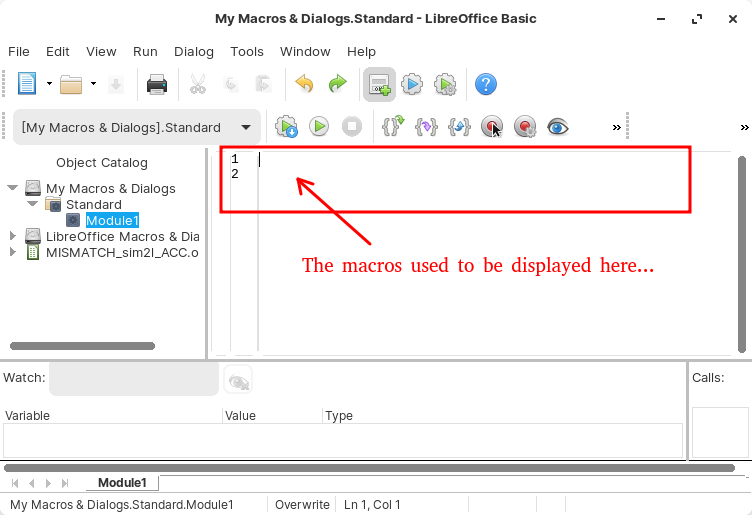The width and height of the screenshot is (752, 515).
Task: Click inside the Watch input field
Action: tap(134, 379)
